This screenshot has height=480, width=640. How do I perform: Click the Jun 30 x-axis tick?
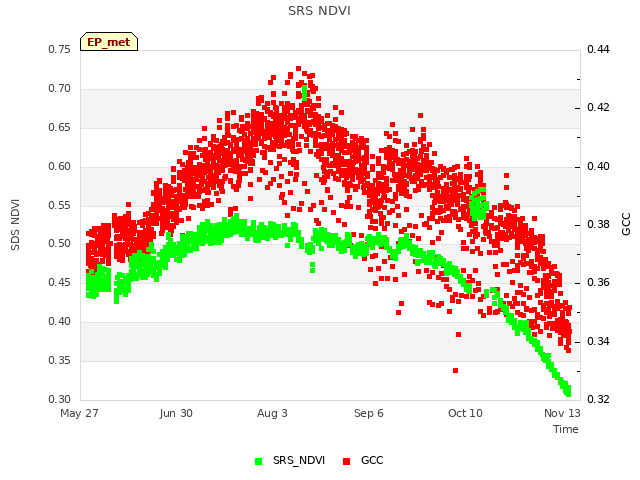pos(176,413)
